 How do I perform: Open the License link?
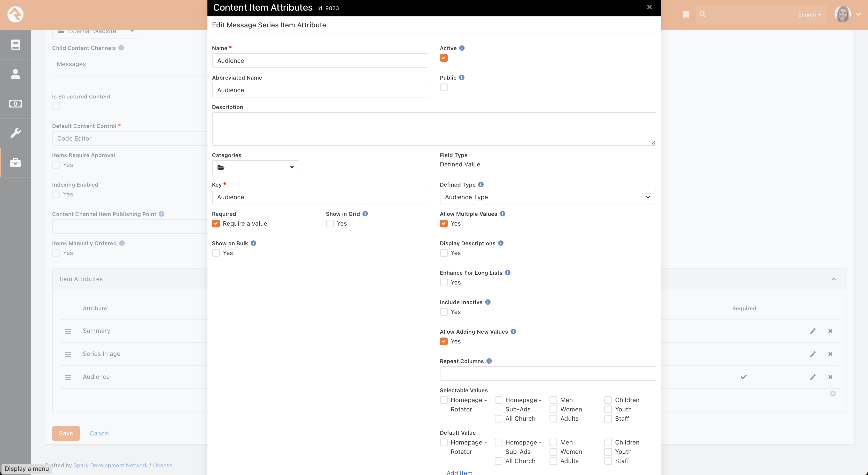click(x=162, y=465)
